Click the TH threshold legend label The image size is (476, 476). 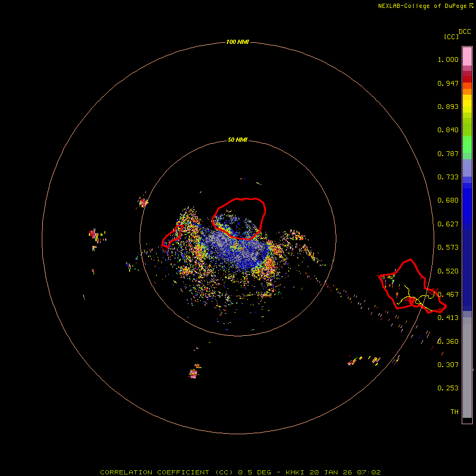tap(454, 412)
